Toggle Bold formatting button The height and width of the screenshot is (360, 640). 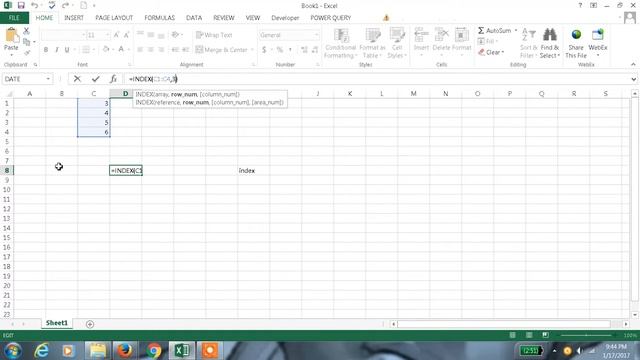46,49
